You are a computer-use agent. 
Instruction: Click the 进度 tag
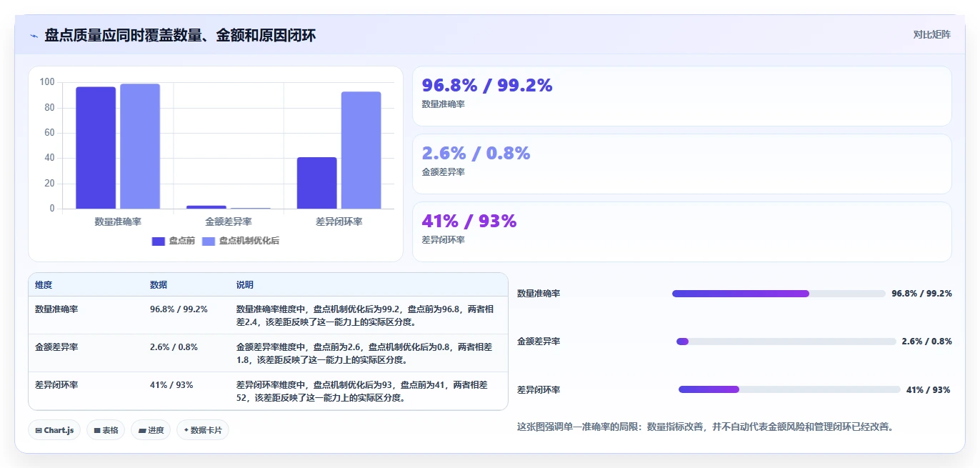151,430
